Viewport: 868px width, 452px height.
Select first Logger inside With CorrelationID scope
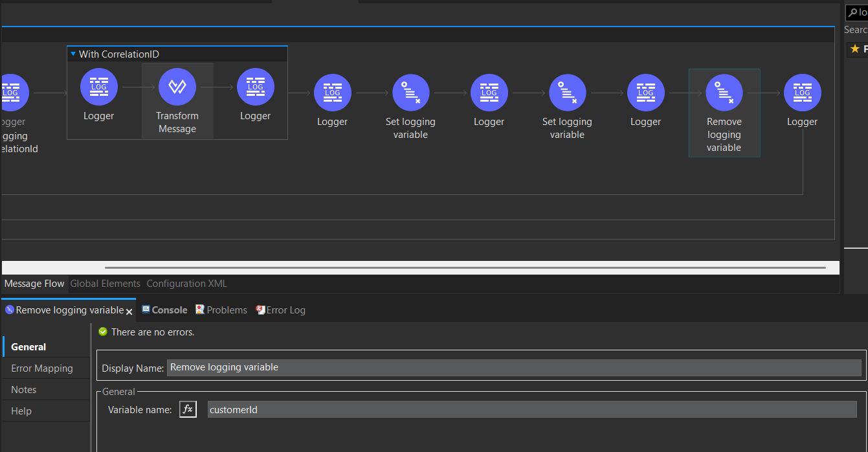pyautogui.click(x=98, y=87)
